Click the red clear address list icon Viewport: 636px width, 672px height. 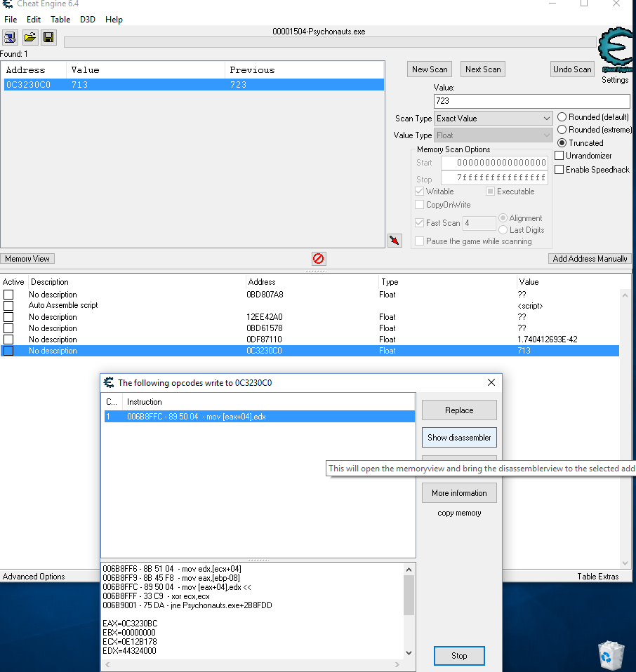(319, 258)
